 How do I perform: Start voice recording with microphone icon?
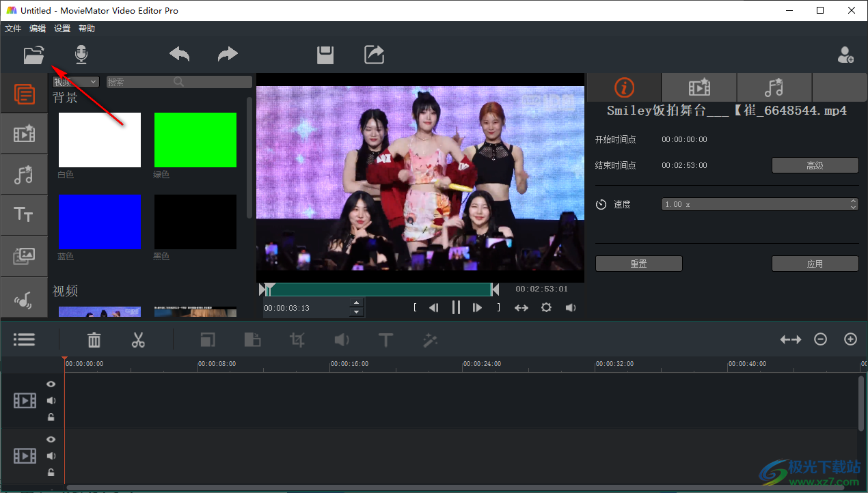coord(81,55)
